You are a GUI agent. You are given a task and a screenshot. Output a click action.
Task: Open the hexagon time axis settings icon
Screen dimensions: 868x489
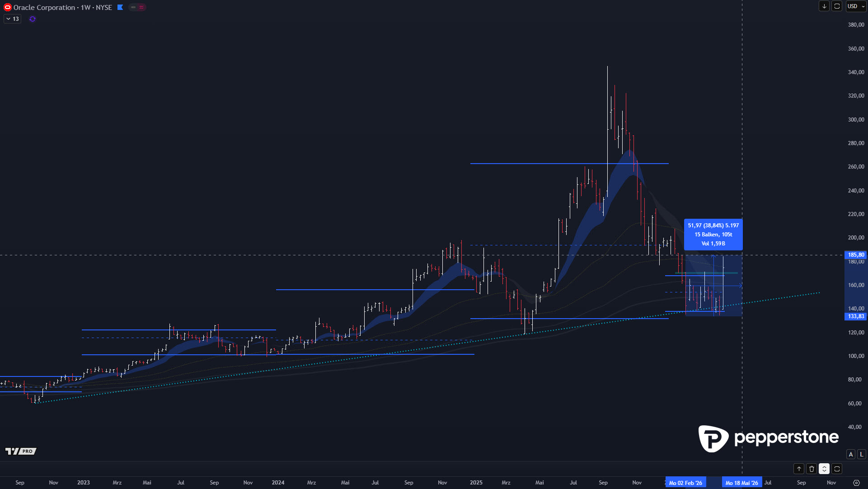coord(856,483)
